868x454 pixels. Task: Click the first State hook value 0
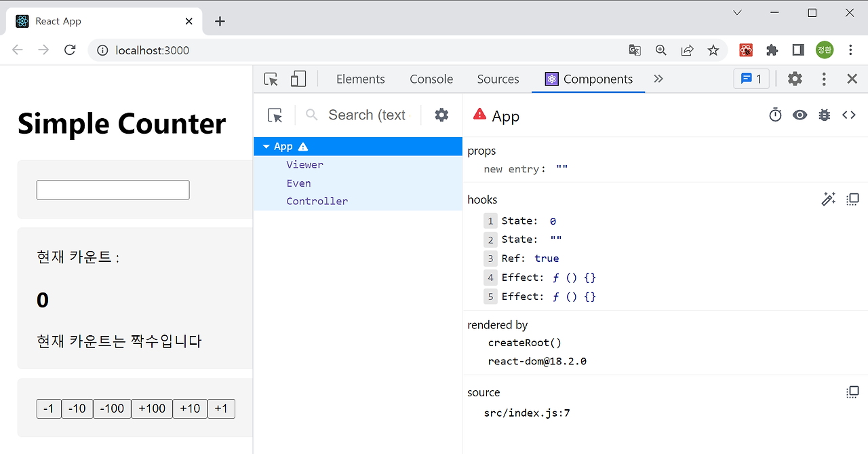pyautogui.click(x=553, y=221)
